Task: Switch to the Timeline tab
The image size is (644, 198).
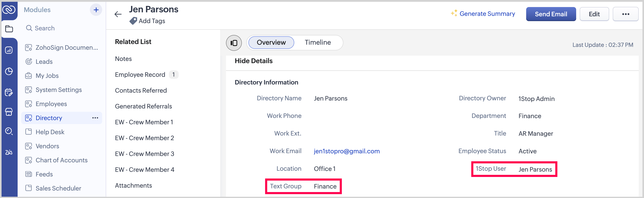Action: click(x=318, y=42)
